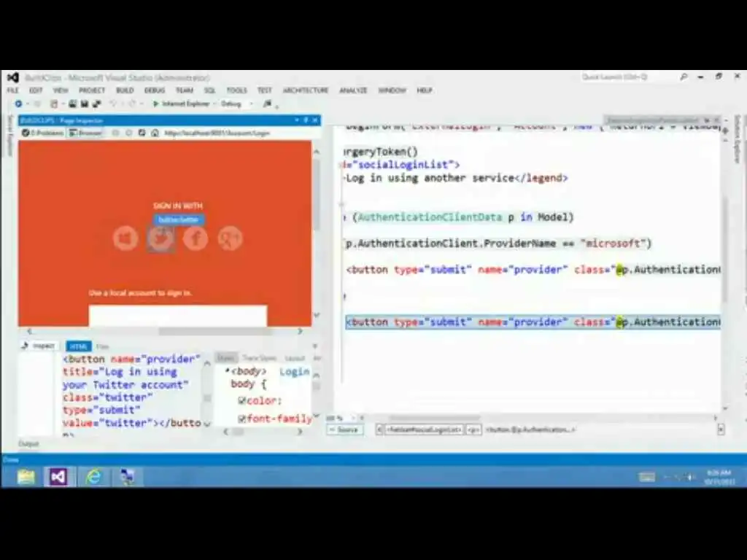Open the VIEW menu
The height and width of the screenshot is (560, 747).
(x=61, y=90)
